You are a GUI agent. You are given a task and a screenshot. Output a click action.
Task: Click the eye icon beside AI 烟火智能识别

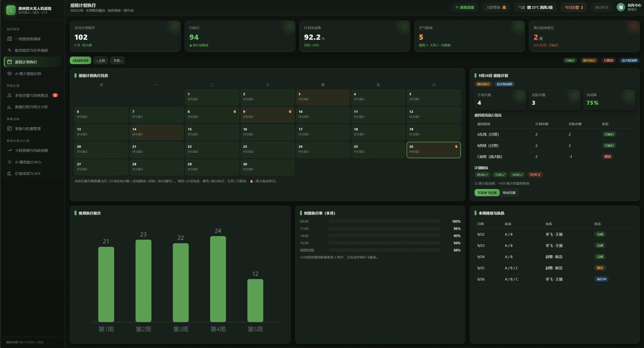tap(10, 73)
